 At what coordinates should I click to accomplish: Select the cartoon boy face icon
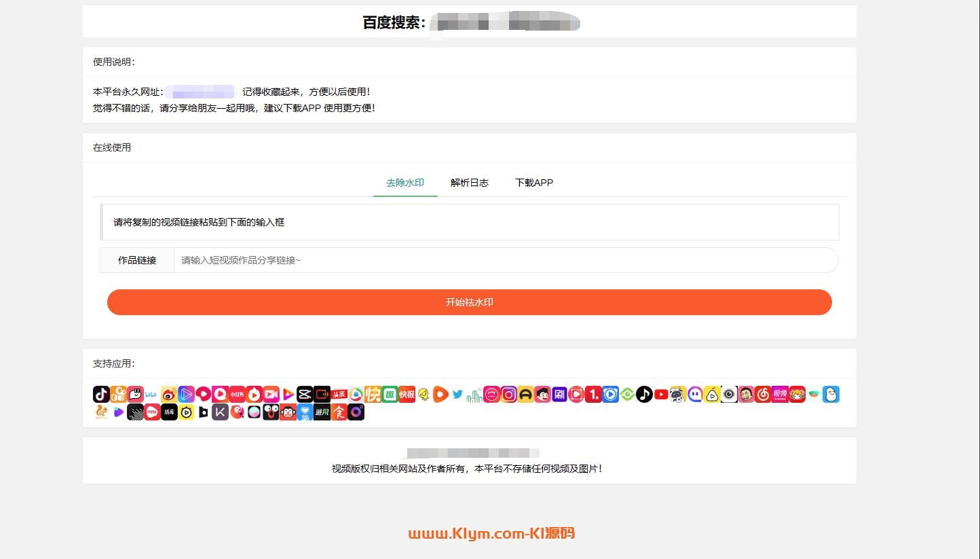pos(542,395)
